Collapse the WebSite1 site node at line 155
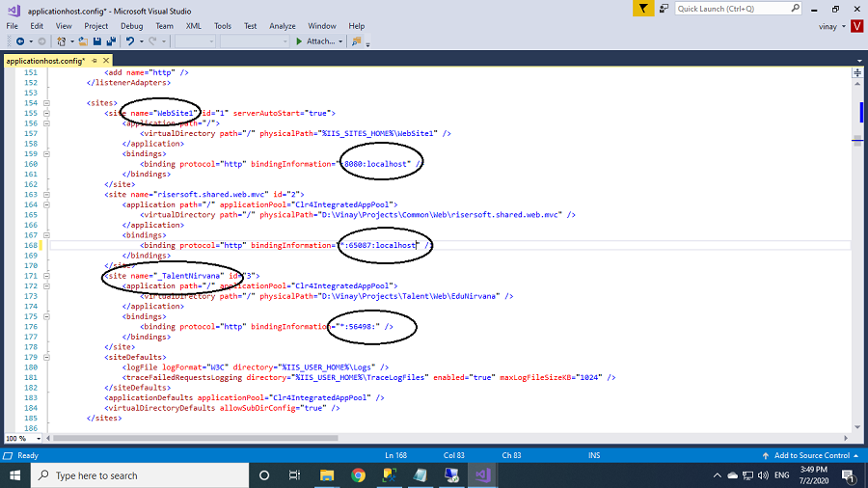Screen dimensions: 868x488 46,113
